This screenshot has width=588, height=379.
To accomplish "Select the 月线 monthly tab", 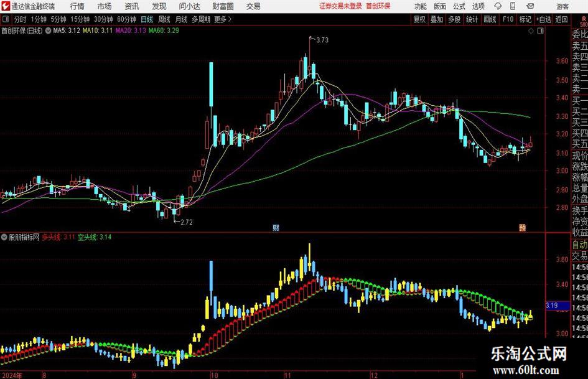I will [x=182, y=19].
